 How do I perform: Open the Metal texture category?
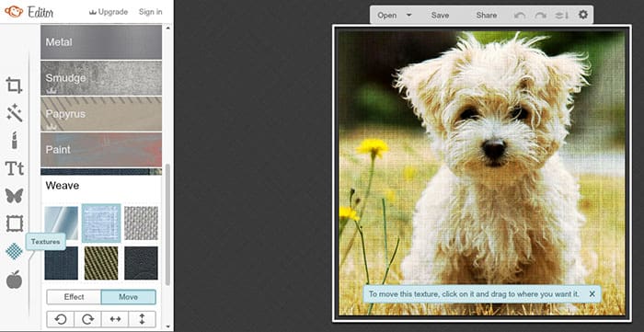pos(101,42)
